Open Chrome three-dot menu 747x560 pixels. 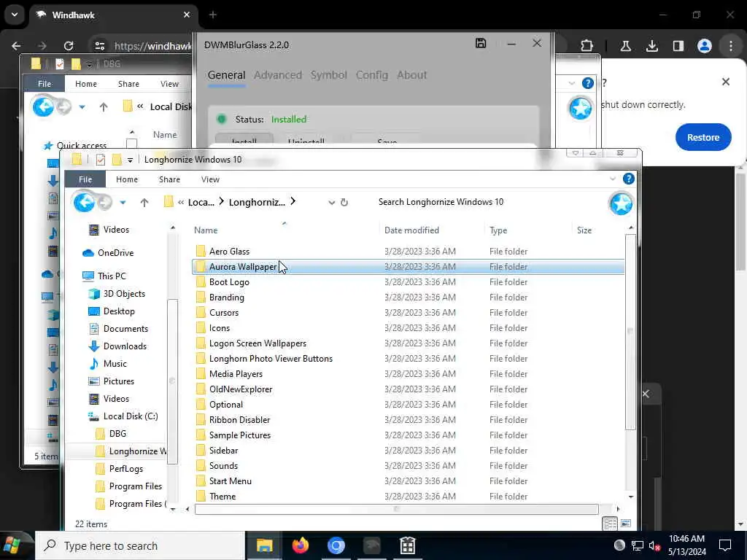[731, 46]
